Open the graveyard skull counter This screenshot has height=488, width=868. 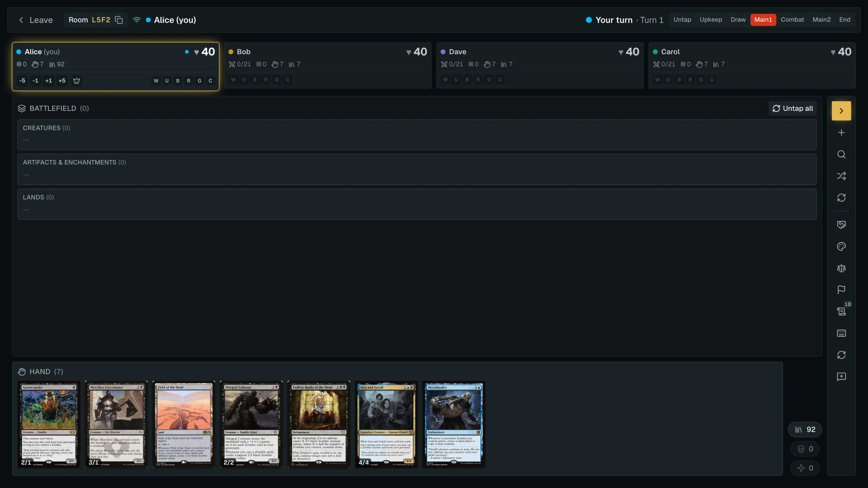[x=805, y=449]
